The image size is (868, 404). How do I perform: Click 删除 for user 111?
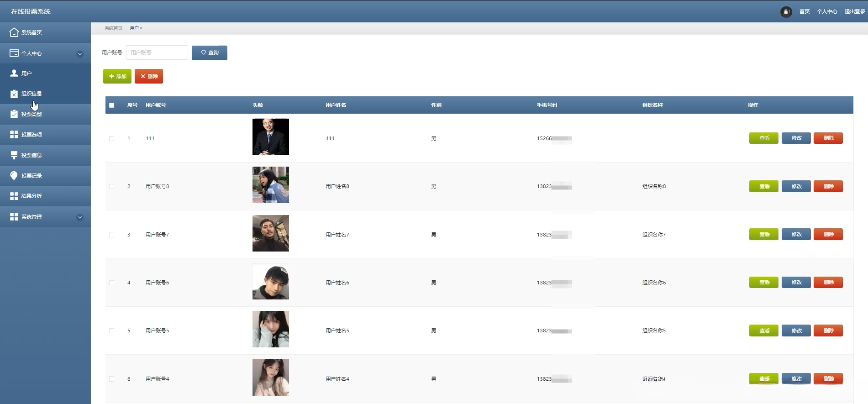click(x=828, y=138)
